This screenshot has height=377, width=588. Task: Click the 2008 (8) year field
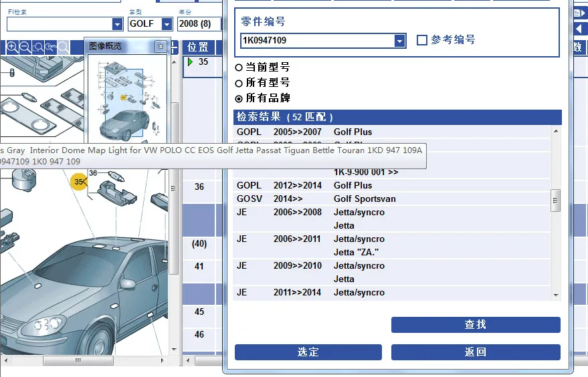199,24
